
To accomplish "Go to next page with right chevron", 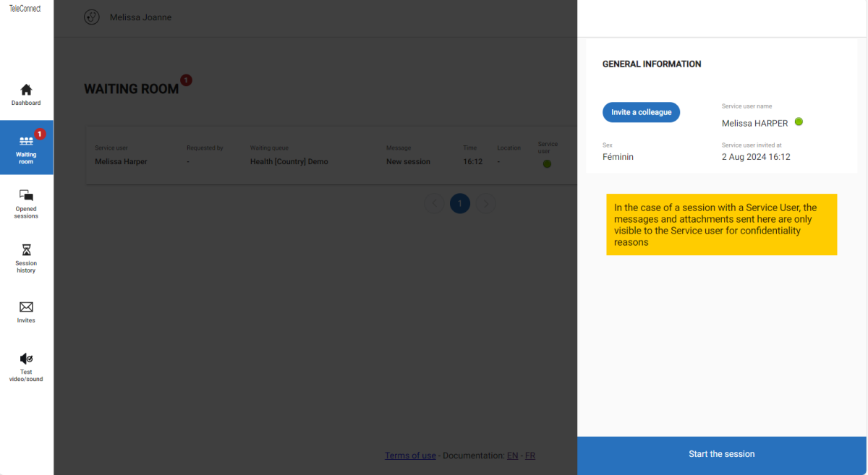I will (x=486, y=204).
